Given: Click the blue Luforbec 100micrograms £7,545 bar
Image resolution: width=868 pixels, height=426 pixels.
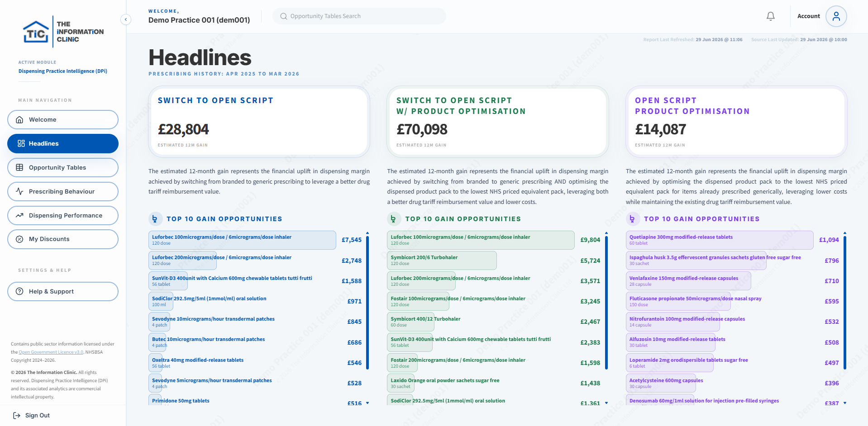Looking at the screenshot, I should click(x=242, y=240).
